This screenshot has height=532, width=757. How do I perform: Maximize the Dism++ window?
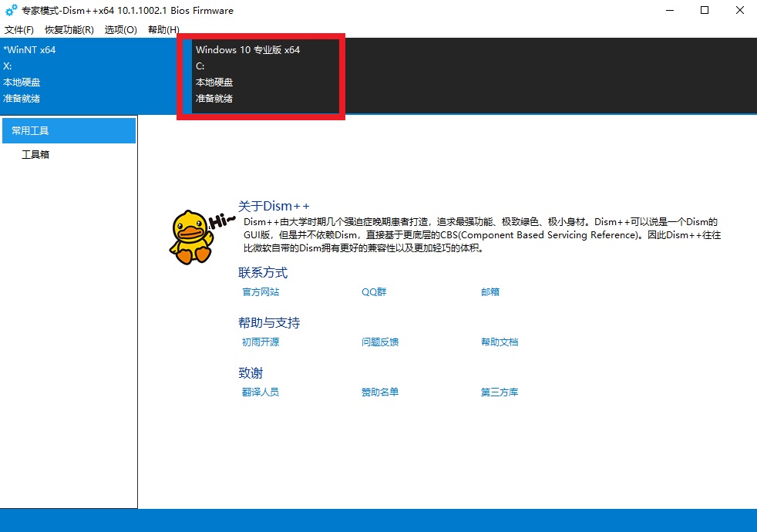click(705, 11)
